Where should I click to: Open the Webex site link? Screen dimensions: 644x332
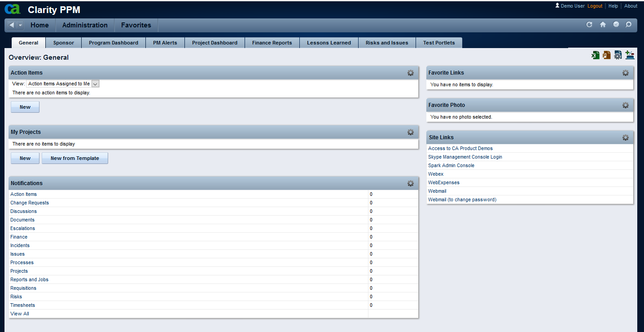pos(436,174)
